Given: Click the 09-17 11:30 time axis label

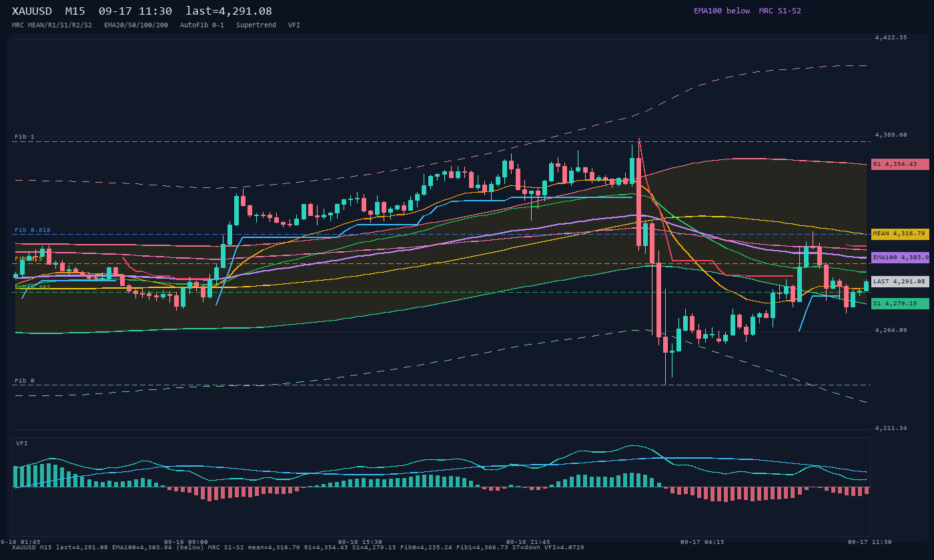Looking at the screenshot, I should pos(870,542).
